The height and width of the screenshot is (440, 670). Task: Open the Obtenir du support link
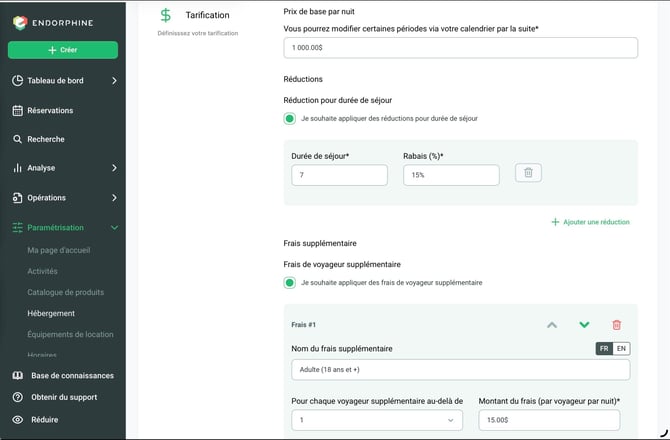(64, 397)
